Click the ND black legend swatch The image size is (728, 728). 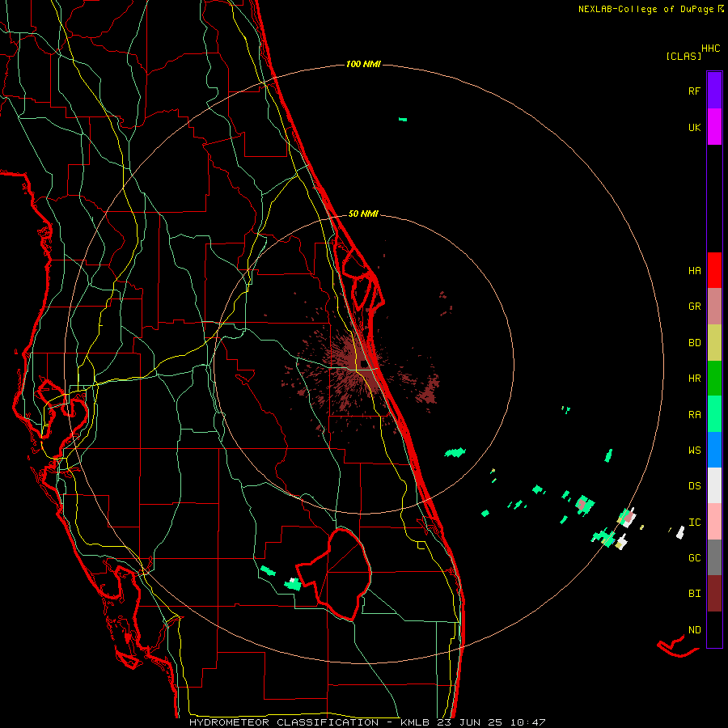pos(714,629)
